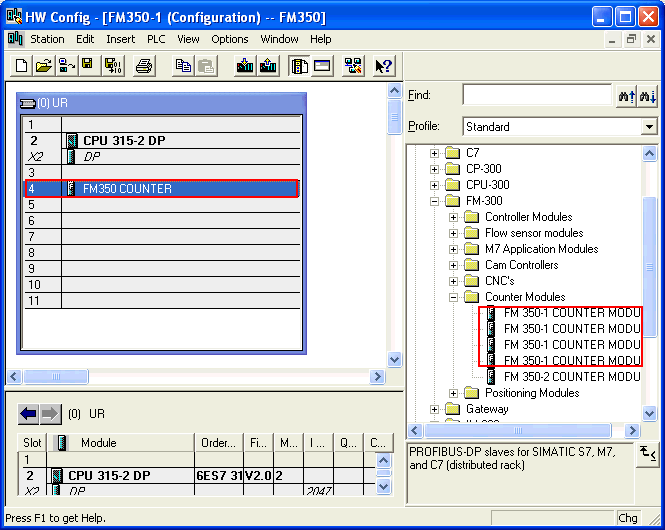Click the Open station folder icon

[x=44, y=66]
